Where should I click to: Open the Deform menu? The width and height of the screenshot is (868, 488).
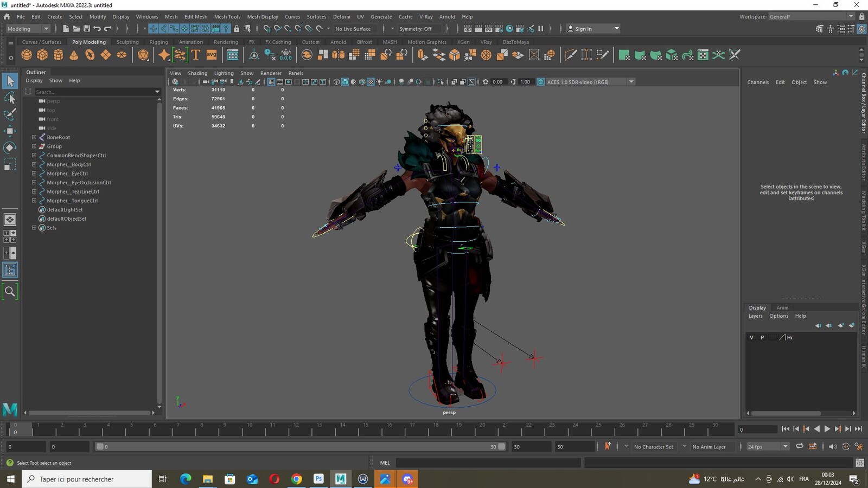coord(341,17)
